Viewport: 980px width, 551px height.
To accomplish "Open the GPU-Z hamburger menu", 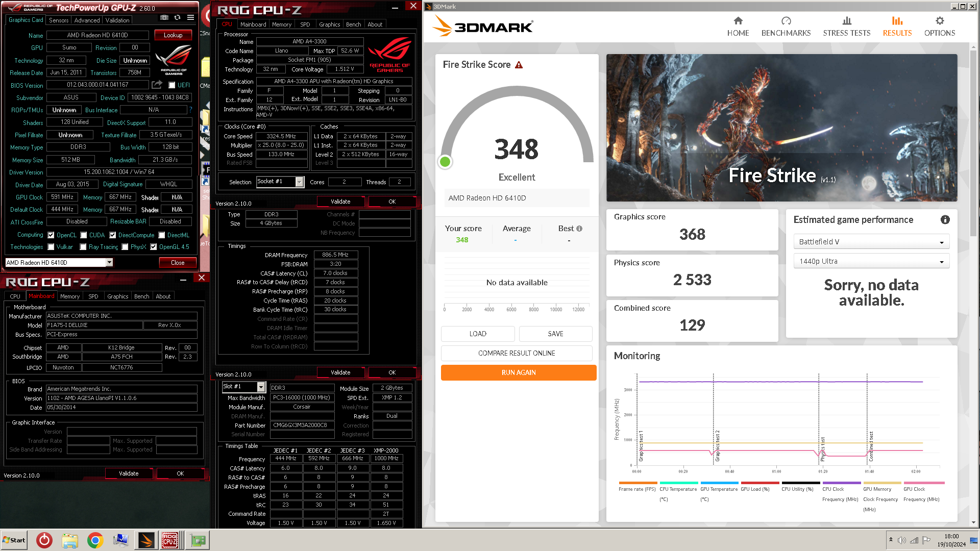I will 190,17.
